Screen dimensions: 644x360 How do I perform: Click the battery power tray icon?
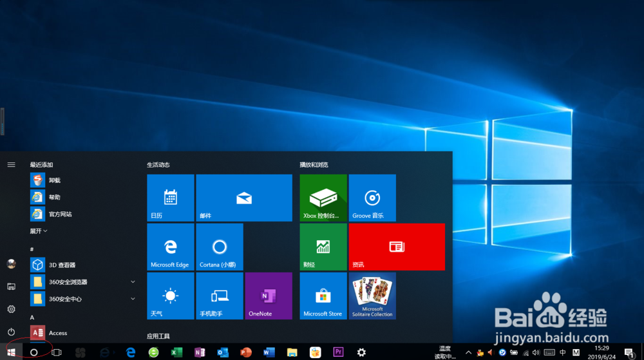click(x=514, y=353)
